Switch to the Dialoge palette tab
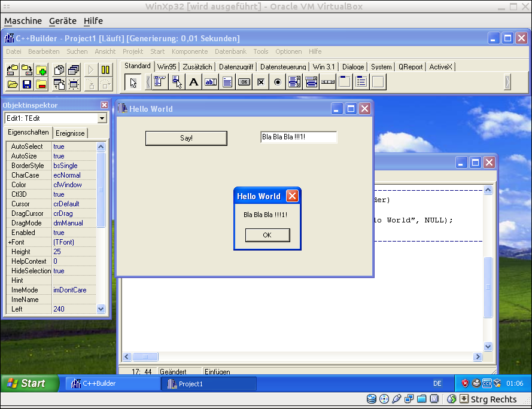Viewport: 532px width, 409px height. 353,67
